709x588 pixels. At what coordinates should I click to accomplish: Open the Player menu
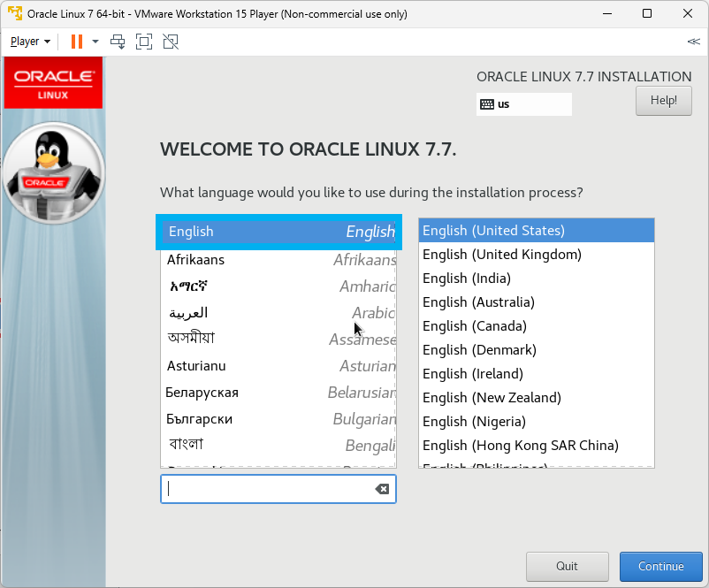[x=30, y=42]
